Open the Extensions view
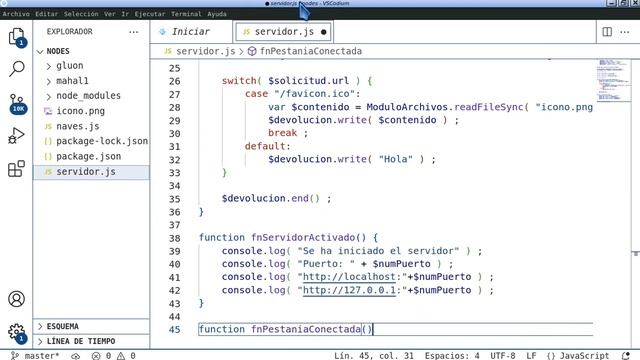Viewport: 640px width, 360px height. [16, 169]
